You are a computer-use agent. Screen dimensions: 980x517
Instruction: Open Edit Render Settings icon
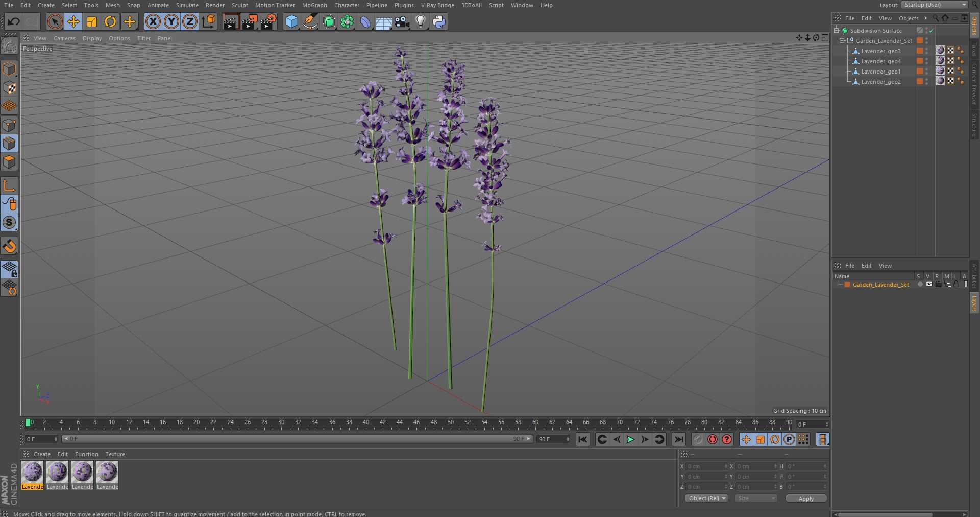click(268, 21)
